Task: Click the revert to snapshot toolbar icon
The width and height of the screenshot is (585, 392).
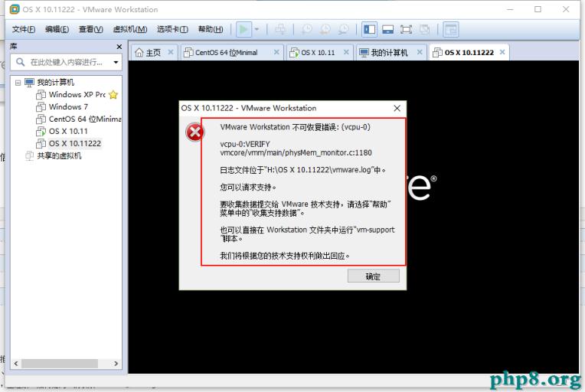Action: pyautogui.click(x=325, y=29)
